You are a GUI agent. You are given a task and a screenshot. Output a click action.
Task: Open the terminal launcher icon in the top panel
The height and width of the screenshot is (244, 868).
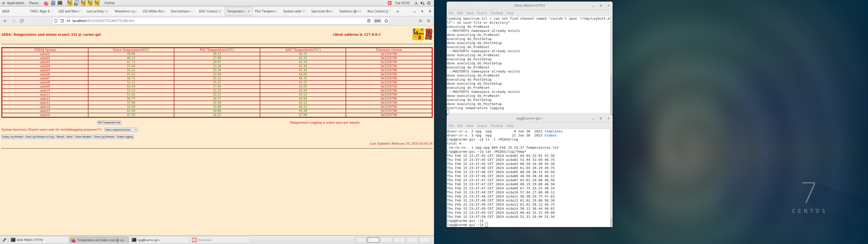point(60,3)
